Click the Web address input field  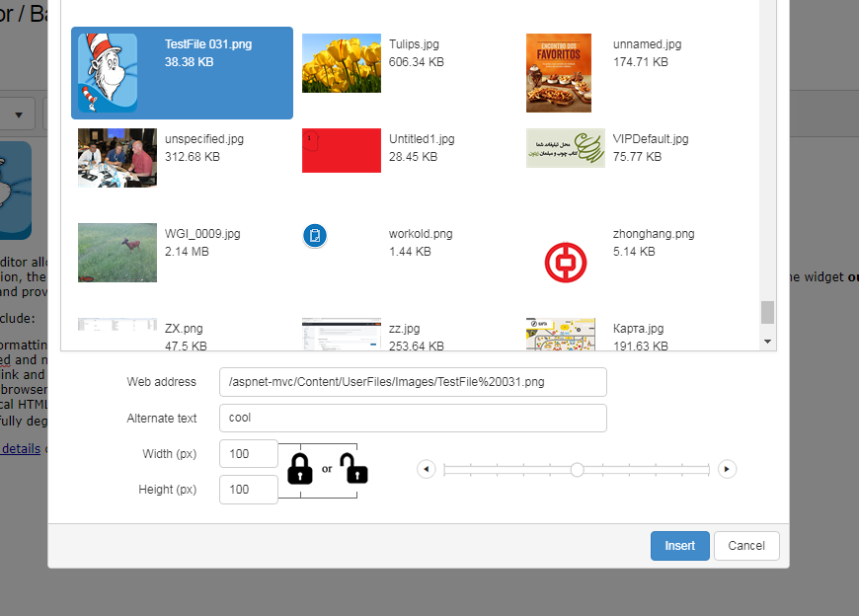413,382
